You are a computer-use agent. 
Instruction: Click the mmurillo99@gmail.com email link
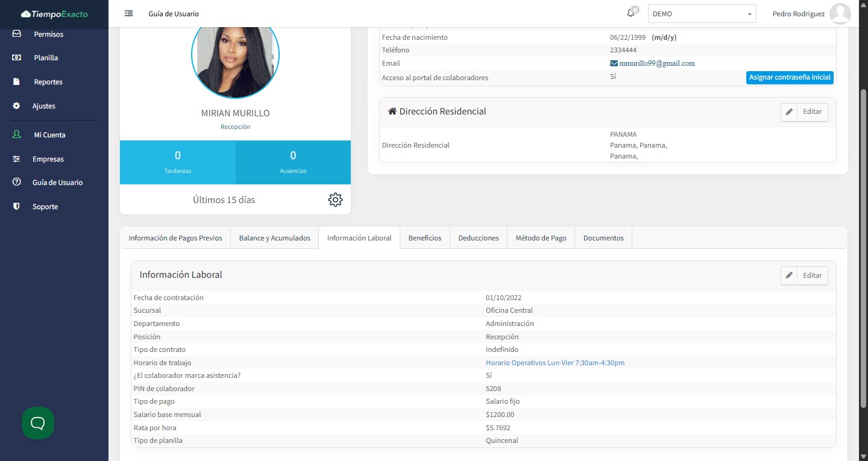tap(656, 63)
